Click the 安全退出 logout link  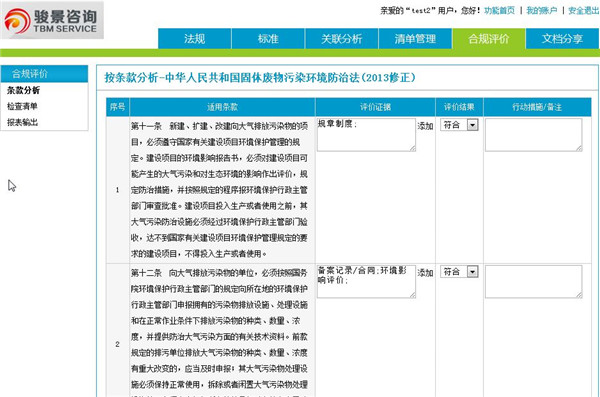pyautogui.click(x=584, y=11)
